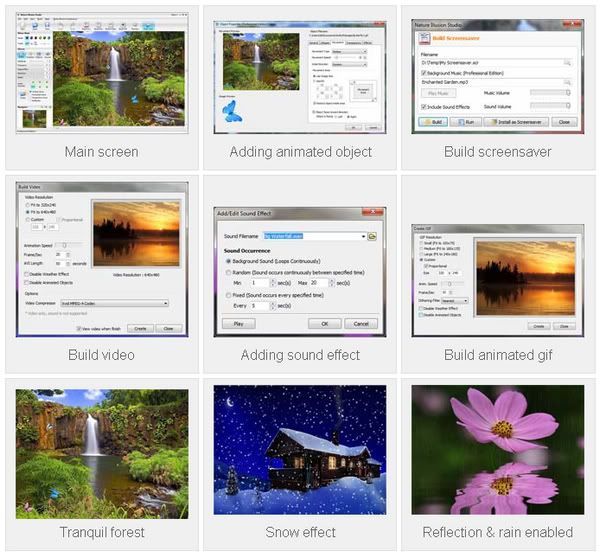Adjust the Animation Speed slider in Build Video
This screenshot has height=558, width=600.
pyautogui.click(x=68, y=245)
